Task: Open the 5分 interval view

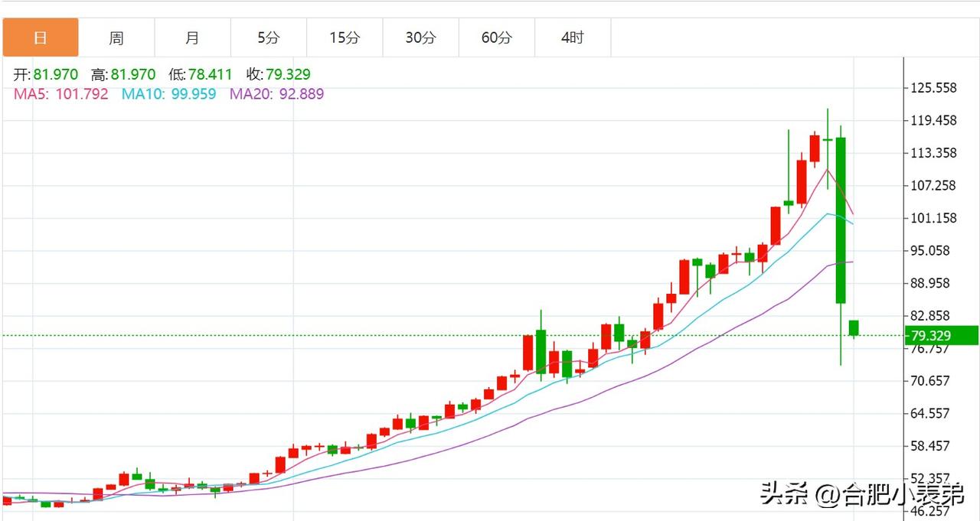Action: [268, 37]
